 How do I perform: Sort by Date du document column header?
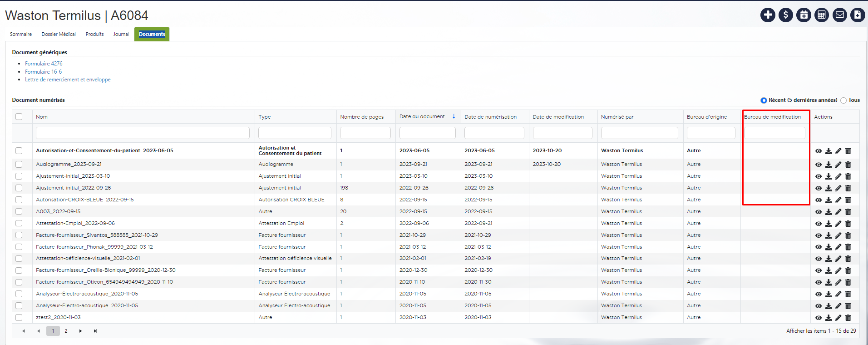tap(422, 117)
